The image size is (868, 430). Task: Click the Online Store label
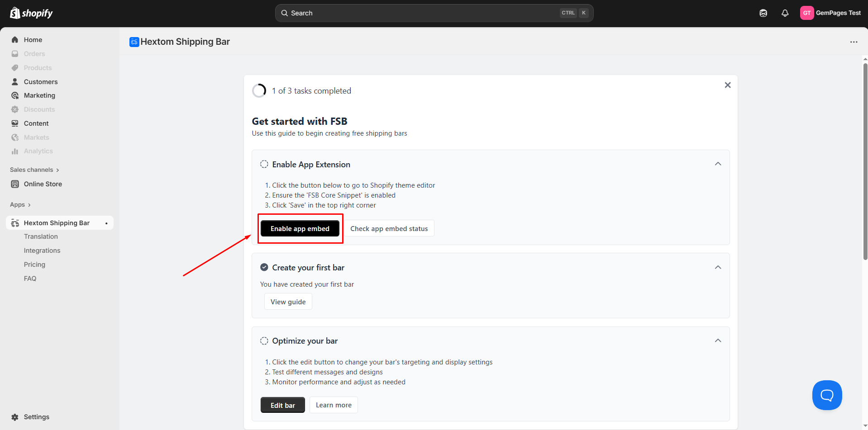pos(43,184)
